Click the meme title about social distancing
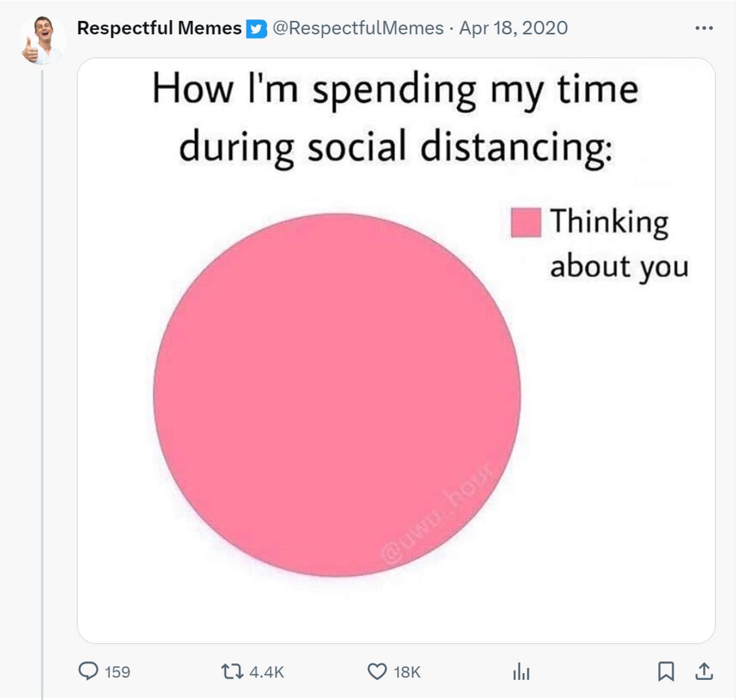Image resolution: width=736 pixels, height=700 pixels. [396, 118]
